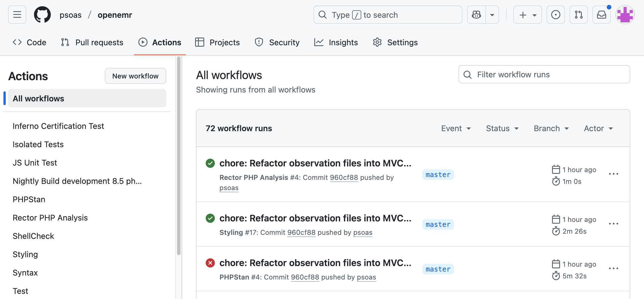
Task: Expand the Branch filter dropdown
Action: pos(551,128)
